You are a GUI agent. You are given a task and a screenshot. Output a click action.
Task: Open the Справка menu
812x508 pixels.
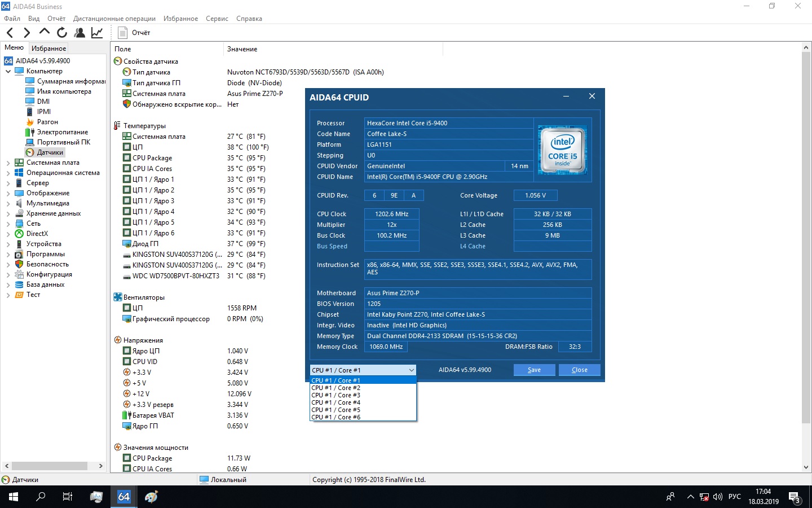tap(249, 19)
